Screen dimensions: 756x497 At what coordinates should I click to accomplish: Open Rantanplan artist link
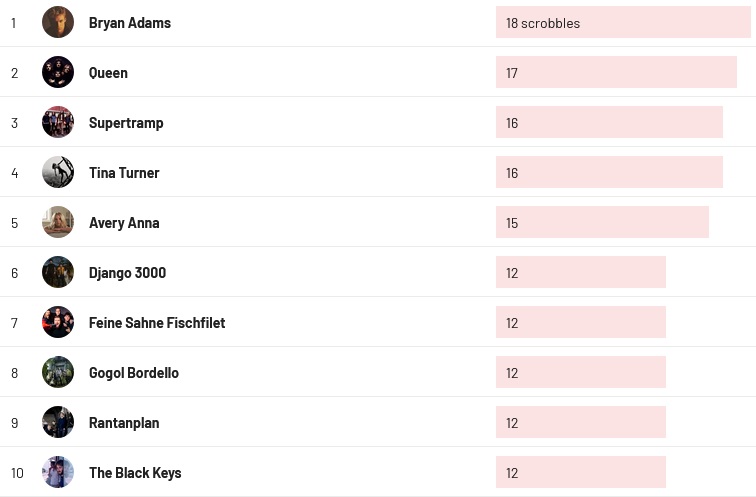(124, 423)
